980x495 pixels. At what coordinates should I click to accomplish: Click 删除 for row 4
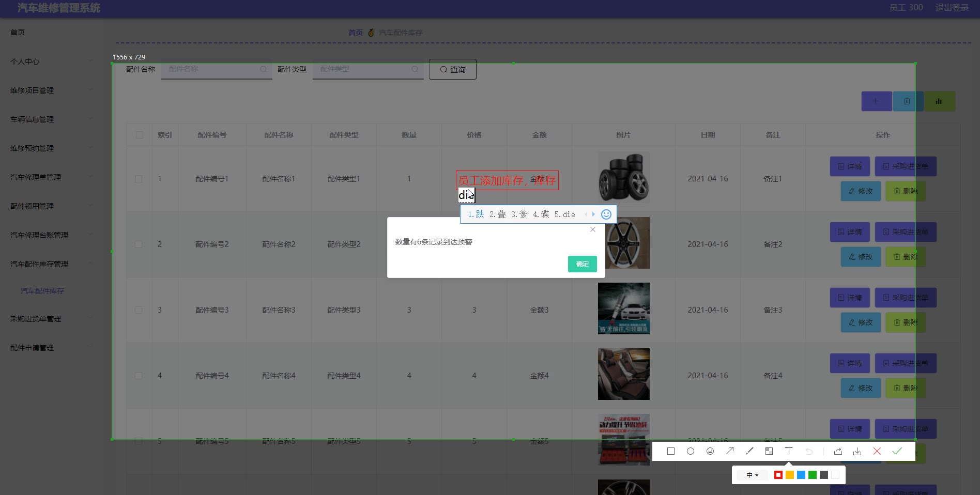(906, 388)
